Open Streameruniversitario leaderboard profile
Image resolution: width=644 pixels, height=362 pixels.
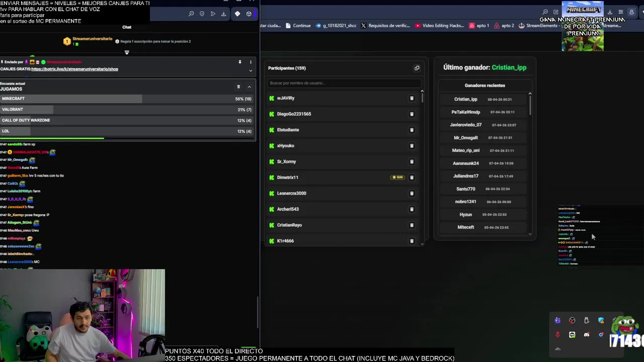click(92, 39)
